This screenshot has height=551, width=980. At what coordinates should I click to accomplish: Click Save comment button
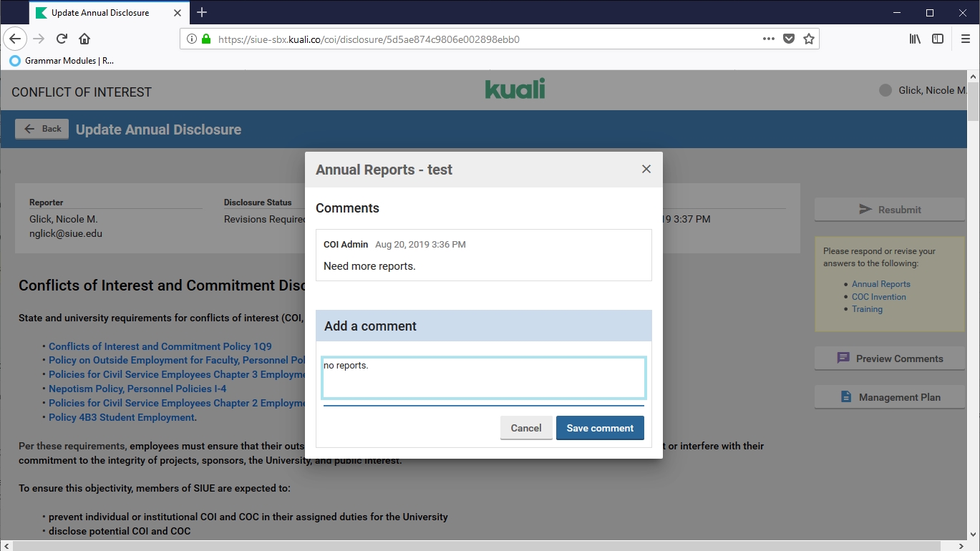pos(600,428)
